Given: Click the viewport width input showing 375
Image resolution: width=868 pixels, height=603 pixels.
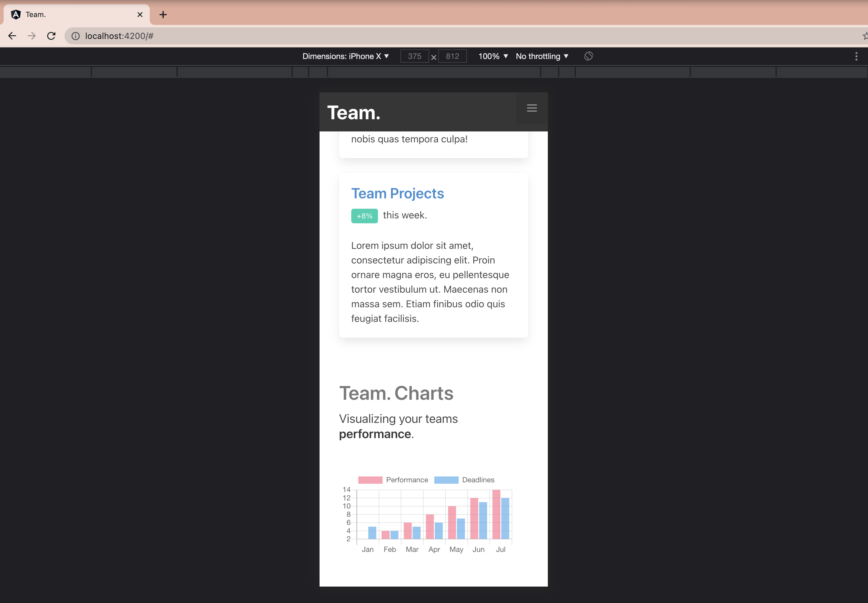Looking at the screenshot, I should 414,56.
